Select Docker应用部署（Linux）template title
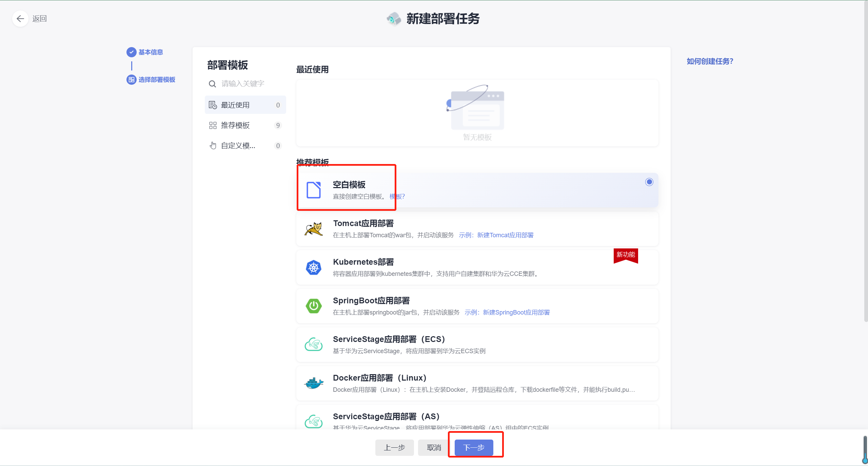The height and width of the screenshot is (466, 868). [x=380, y=378]
